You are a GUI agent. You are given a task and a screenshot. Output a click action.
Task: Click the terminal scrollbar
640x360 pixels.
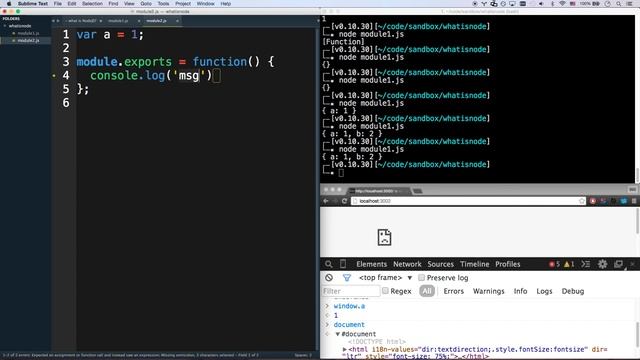(x=637, y=176)
